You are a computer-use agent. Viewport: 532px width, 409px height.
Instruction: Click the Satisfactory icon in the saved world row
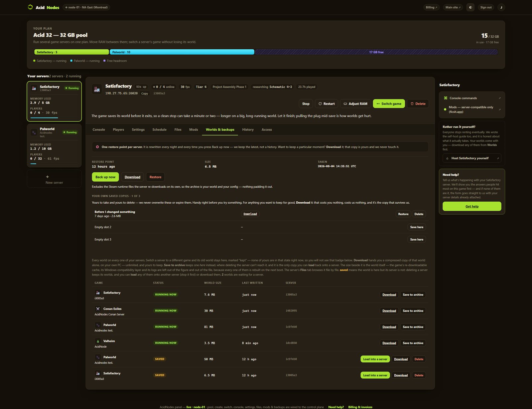tap(98, 373)
